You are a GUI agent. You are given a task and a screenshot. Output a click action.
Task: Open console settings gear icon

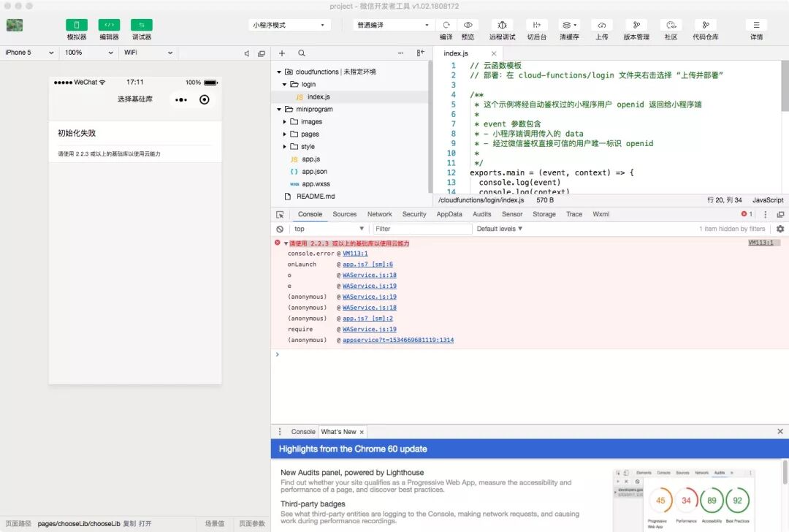[780, 229]
